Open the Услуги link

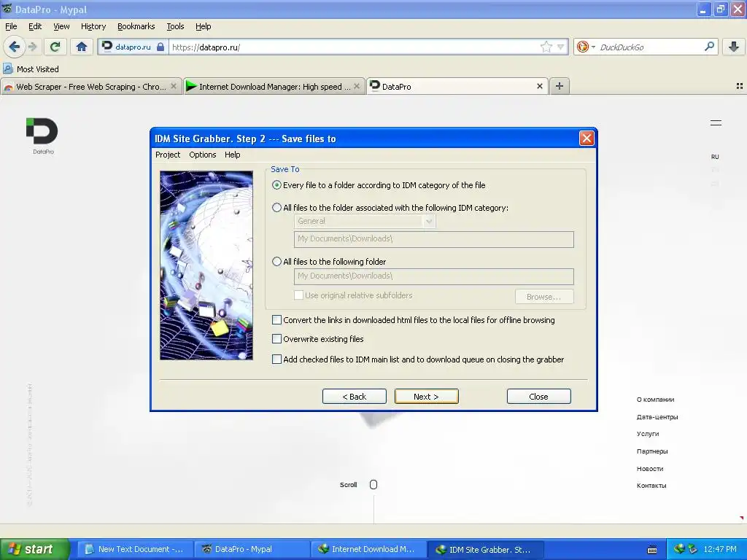point(648,434)
